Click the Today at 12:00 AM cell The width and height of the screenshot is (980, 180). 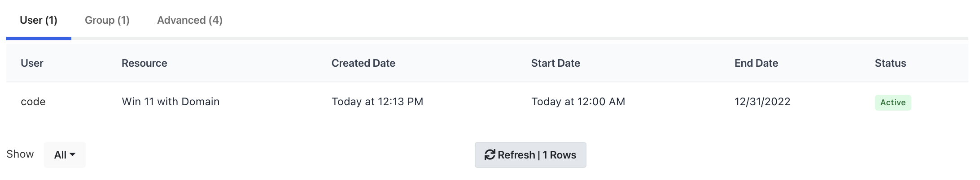click(578, 102)
